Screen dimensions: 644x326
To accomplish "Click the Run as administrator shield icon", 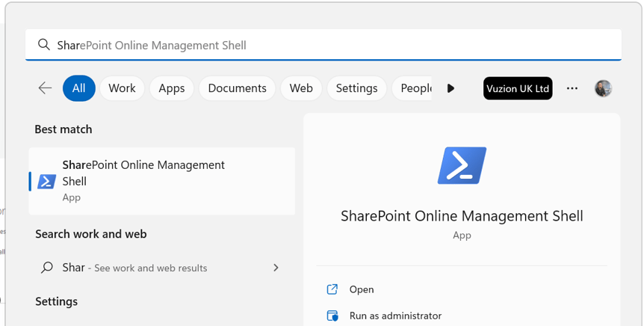I will (332, 316).
